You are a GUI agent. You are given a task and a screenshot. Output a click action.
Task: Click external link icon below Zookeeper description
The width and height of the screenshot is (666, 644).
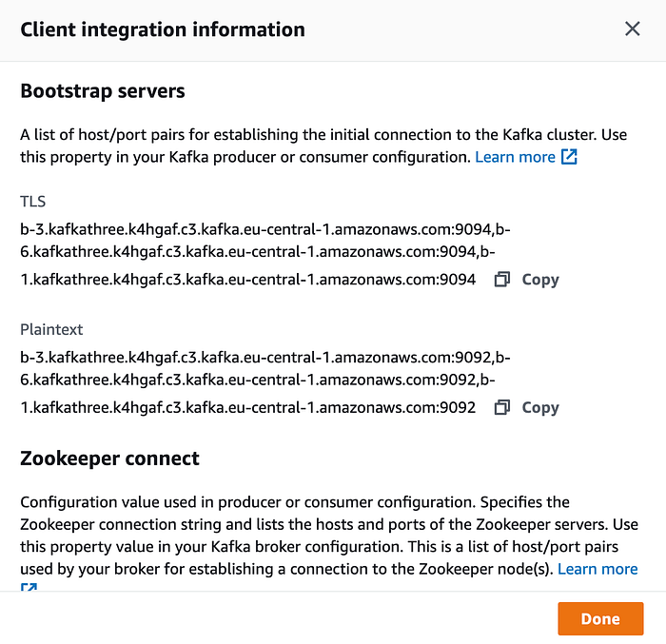click(x=29, y=587)
